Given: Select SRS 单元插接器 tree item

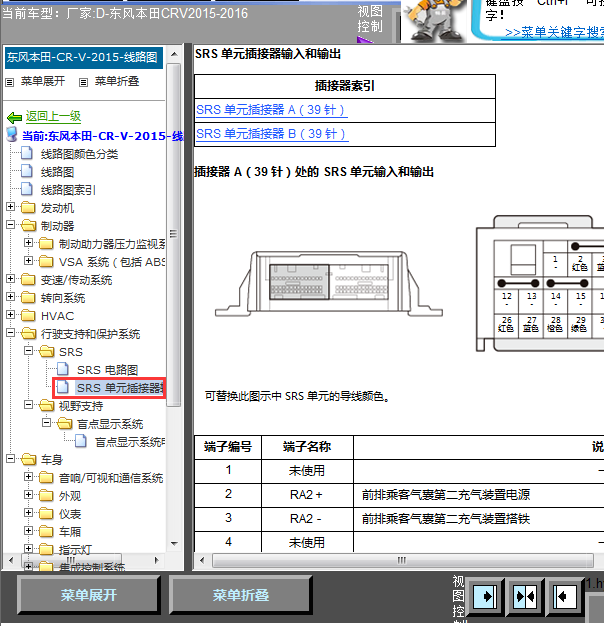Looking at the screenshot, I should 120,388.
